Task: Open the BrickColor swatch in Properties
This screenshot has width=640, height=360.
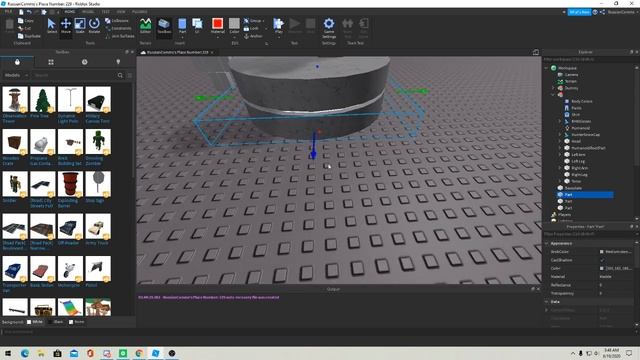Action: (602, 251)
